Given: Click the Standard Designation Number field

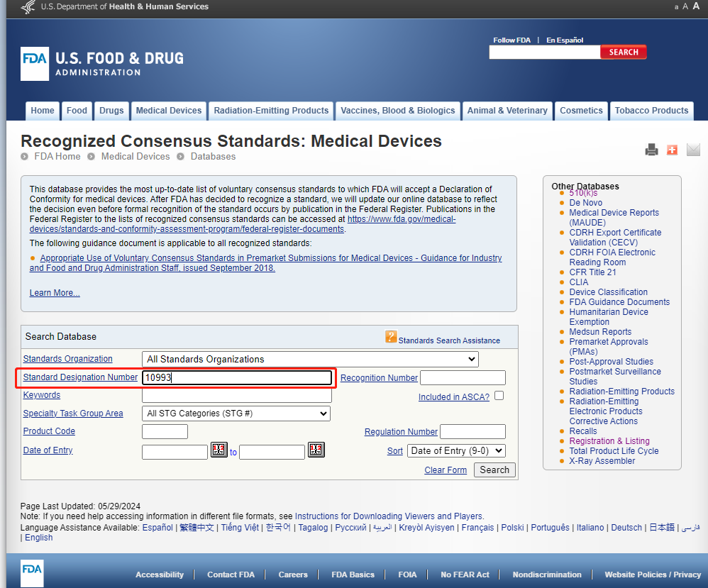Looking at the screenshot, I should (237, 377).
